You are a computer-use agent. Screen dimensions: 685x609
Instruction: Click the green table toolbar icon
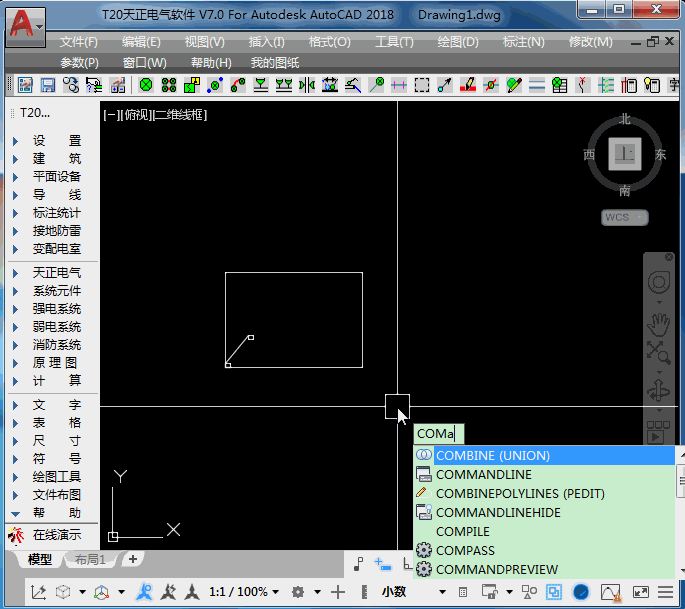[560, 85]
